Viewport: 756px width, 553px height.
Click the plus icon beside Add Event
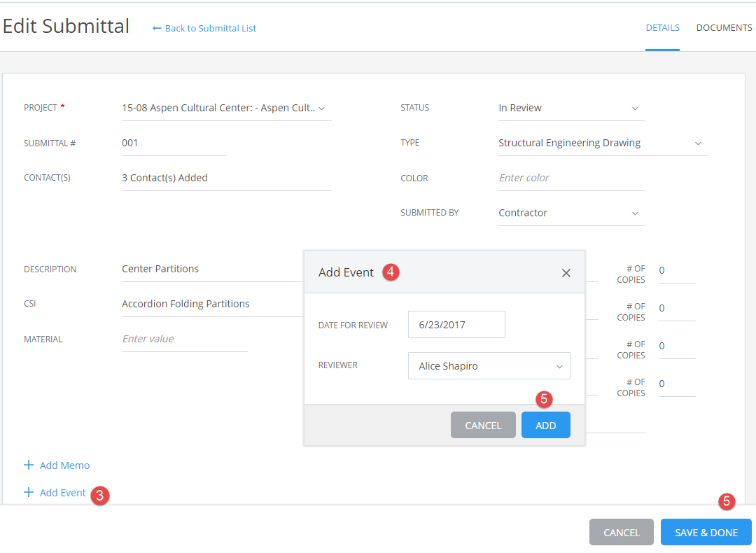pos(28,492)
